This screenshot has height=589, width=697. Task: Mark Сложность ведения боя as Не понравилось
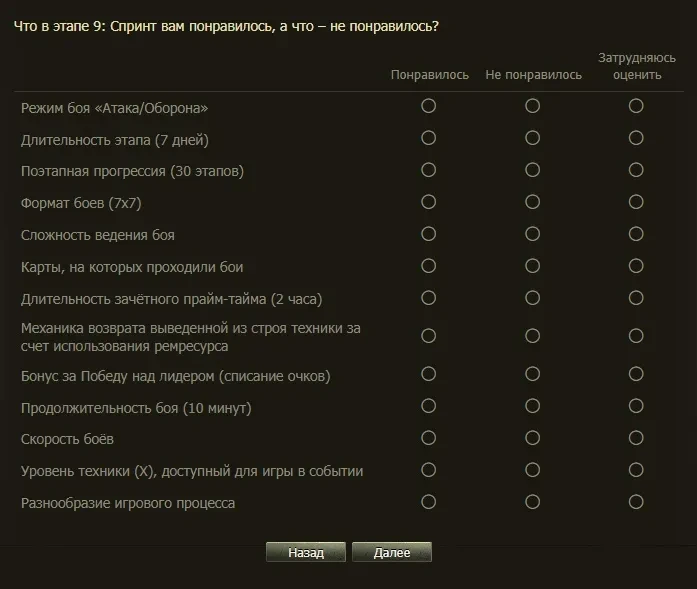pos(533,234)
